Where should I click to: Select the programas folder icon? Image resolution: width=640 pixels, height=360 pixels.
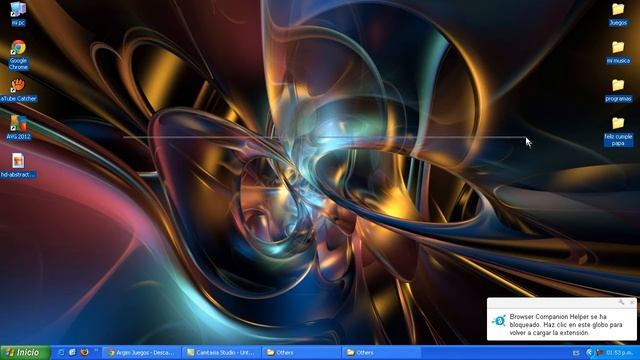point(618,90)
